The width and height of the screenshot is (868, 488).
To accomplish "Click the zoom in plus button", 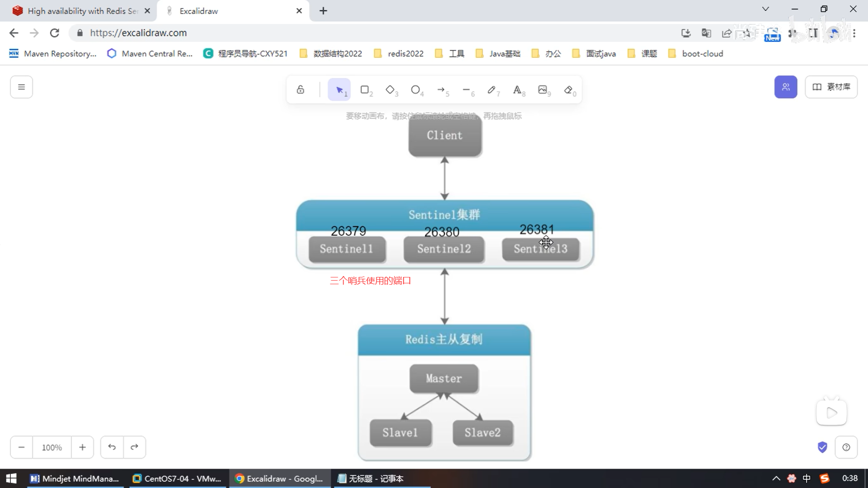I will (x=82, y=447).
